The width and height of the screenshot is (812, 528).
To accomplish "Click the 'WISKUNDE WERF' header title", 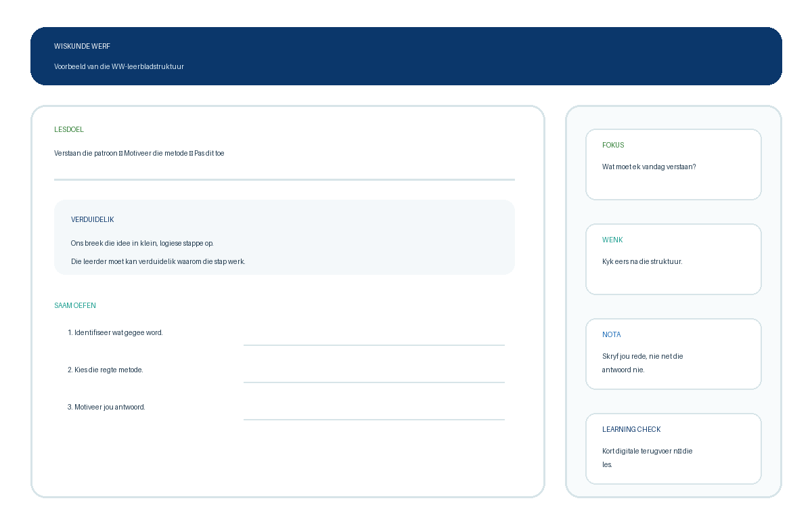I will coord(82,46).
